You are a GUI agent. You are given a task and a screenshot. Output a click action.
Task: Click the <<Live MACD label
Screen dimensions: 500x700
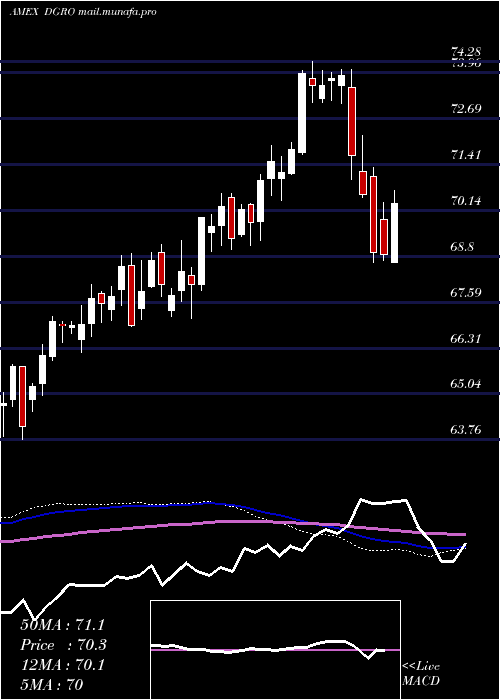pos(421,673)
